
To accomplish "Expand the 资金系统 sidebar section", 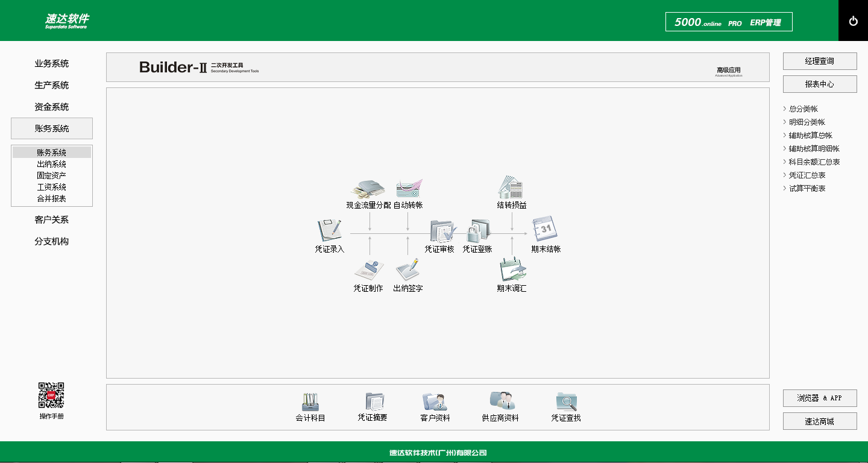I will (x=52, y=107).
